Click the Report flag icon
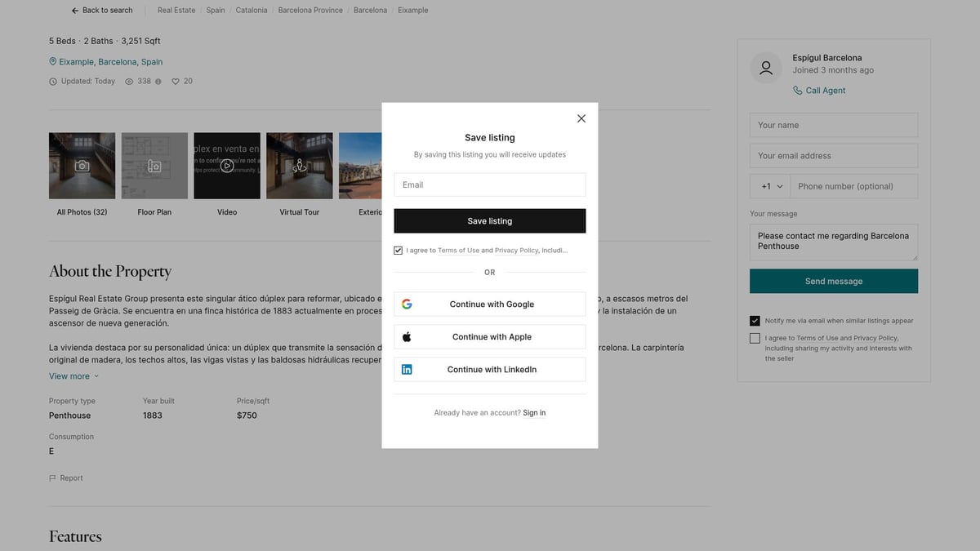Screen dimensions: 980x551 53,478
